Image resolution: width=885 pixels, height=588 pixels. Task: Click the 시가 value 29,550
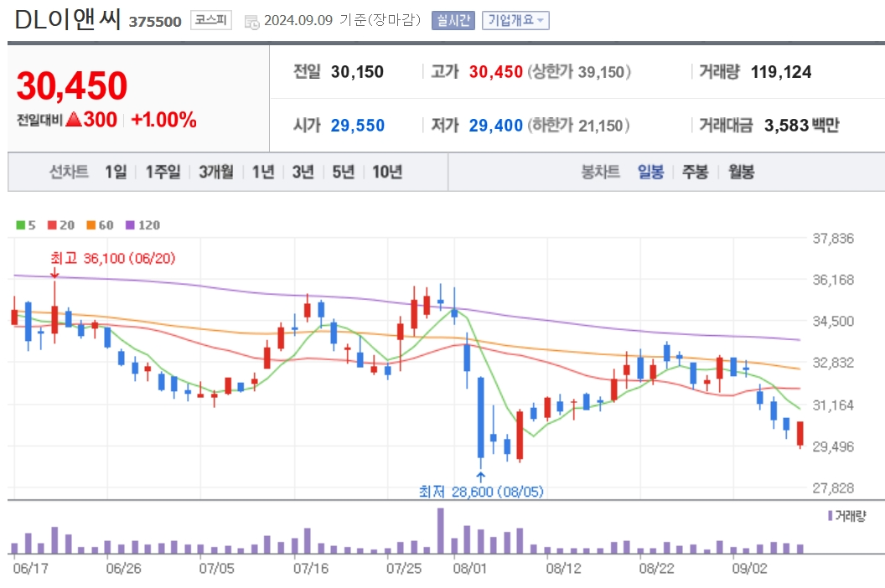click(x=358, y=126)
